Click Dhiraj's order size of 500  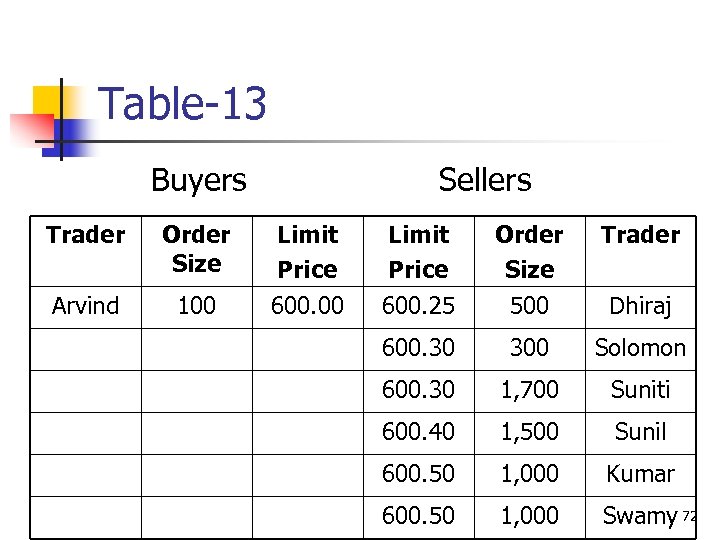tap(529, 306)
